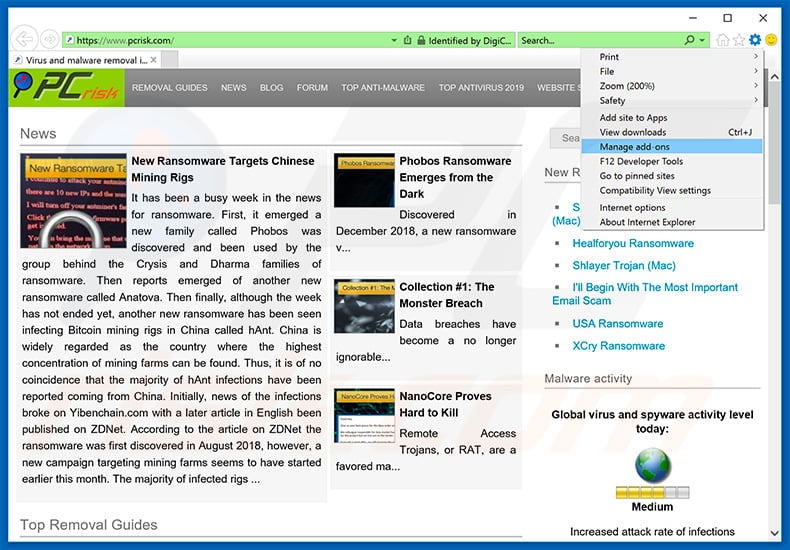
Task: Open I'll Begin With The Most Important Email Scam
Action: (645, 294)
